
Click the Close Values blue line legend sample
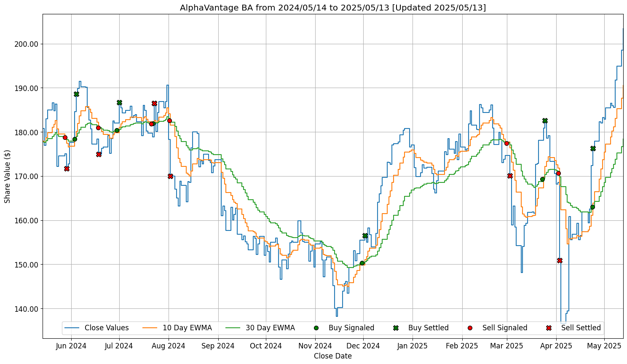tap(72, 328)
